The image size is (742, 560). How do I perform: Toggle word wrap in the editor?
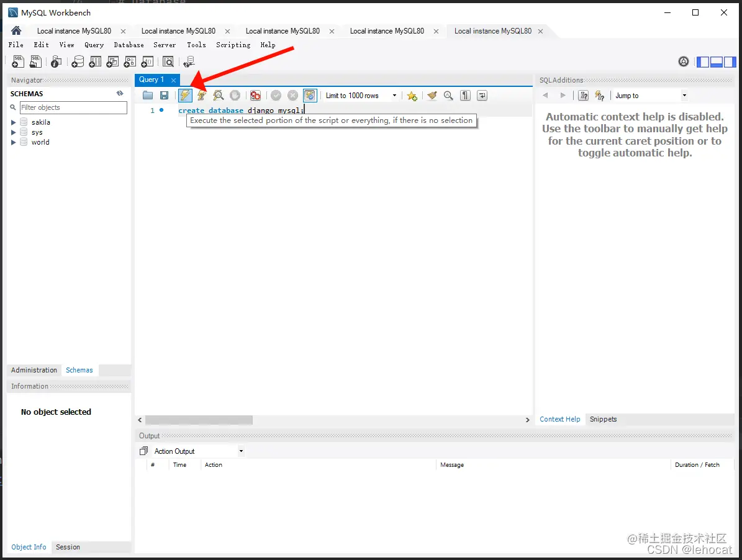[482, 96]
